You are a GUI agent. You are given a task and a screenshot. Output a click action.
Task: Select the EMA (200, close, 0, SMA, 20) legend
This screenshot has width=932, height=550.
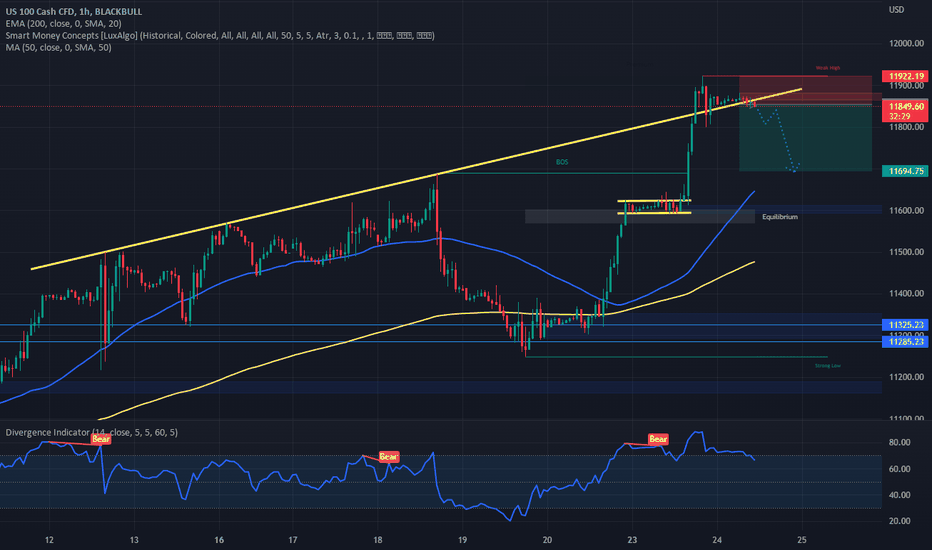pos(64,24)
